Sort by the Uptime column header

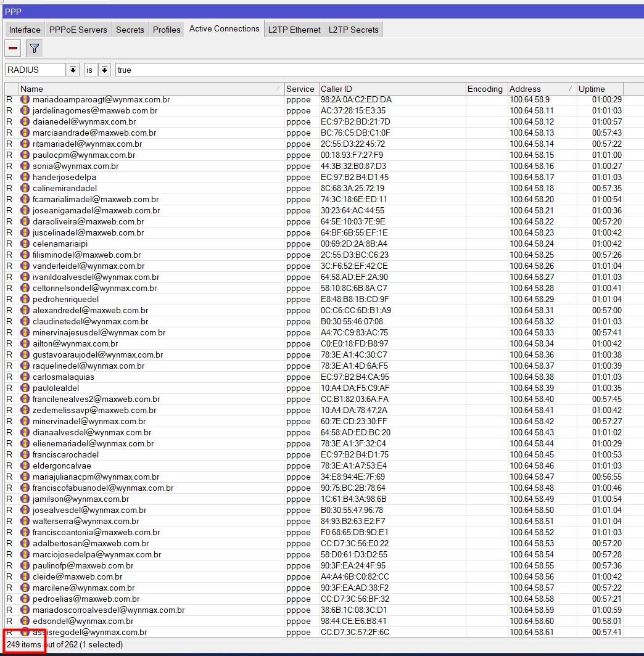click(600, 89)
